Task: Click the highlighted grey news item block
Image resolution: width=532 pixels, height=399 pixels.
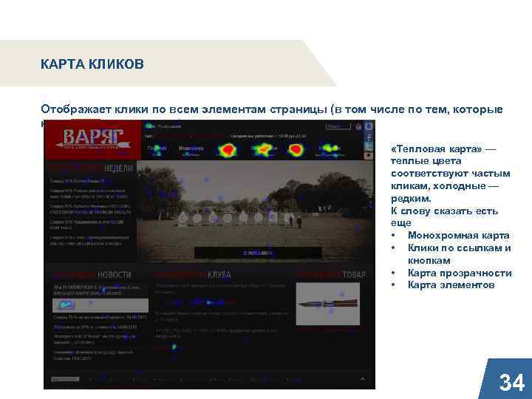Action: point(100,305)
